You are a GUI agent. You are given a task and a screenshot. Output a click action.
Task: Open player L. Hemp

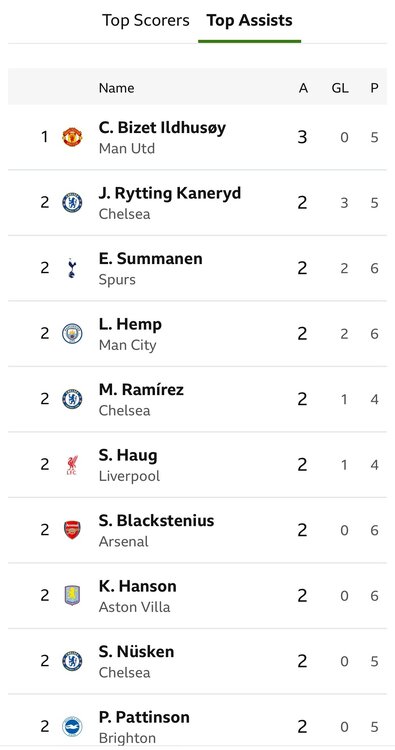pyautogui.click(x=130, y=324)
